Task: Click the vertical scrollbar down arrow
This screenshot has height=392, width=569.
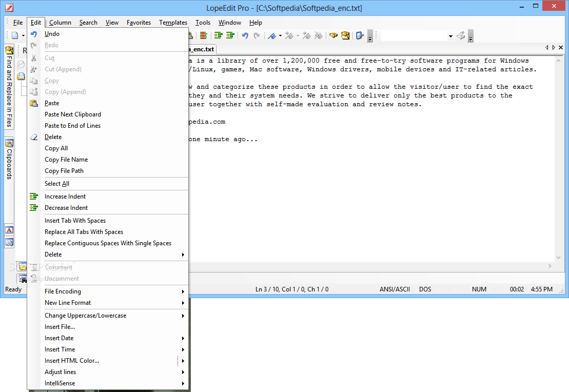Action: point(558,258)
